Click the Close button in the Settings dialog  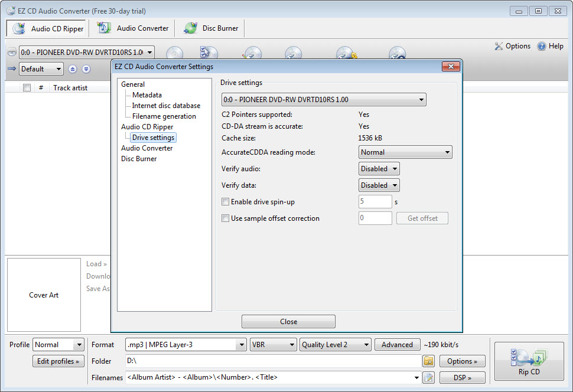tap(288, 322)
